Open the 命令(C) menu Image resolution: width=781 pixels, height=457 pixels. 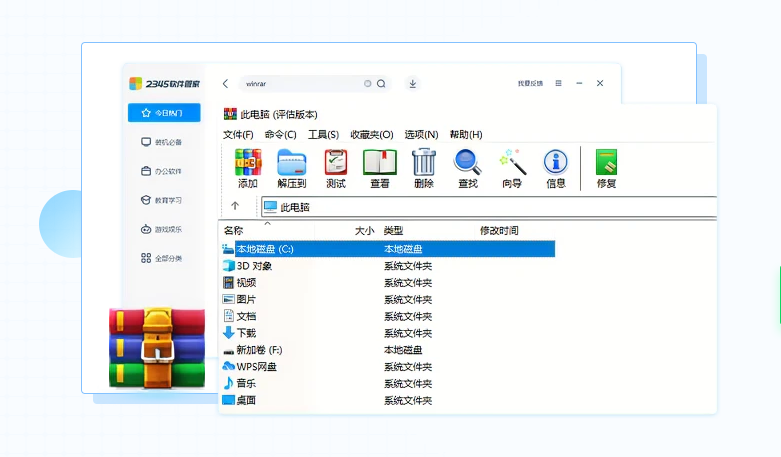click(280, 134)
